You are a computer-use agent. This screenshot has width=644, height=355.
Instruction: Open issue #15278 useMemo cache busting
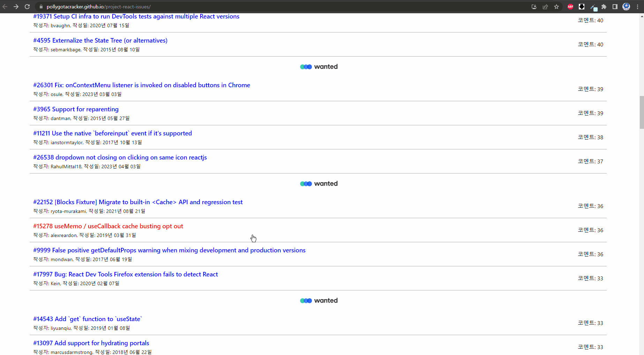(x=108, y=226)
